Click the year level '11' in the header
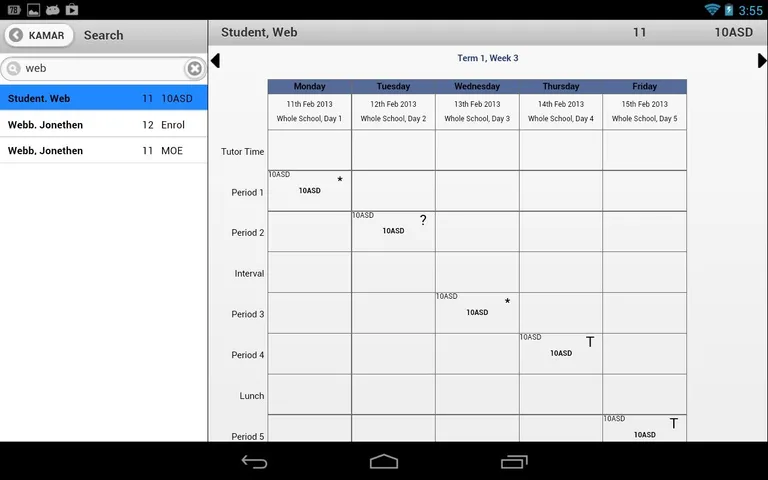Image resolution: width=768 pixels, height=480 pixels. [640, 32]
